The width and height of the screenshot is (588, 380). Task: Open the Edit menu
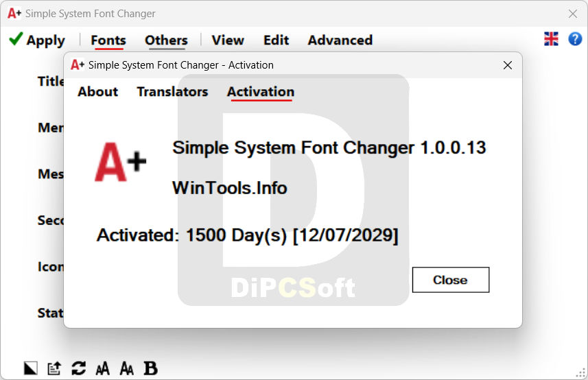pos(276,40)
